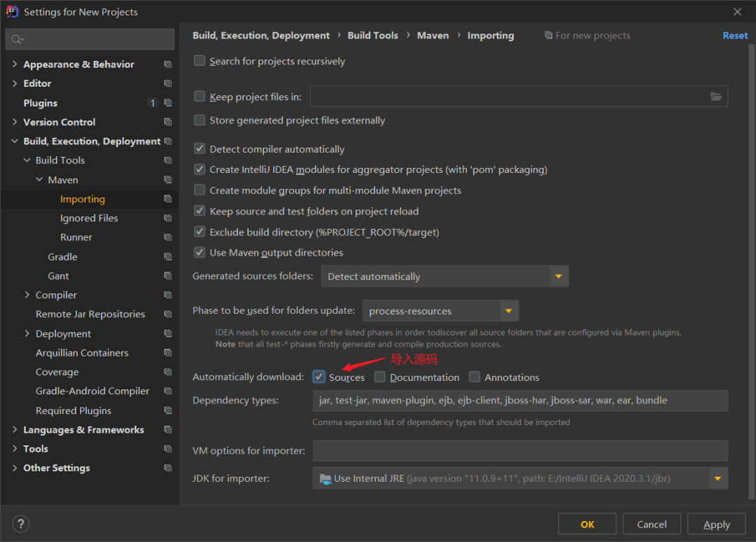Click the project-level icon beside Version Control

(x=168, y=122)
